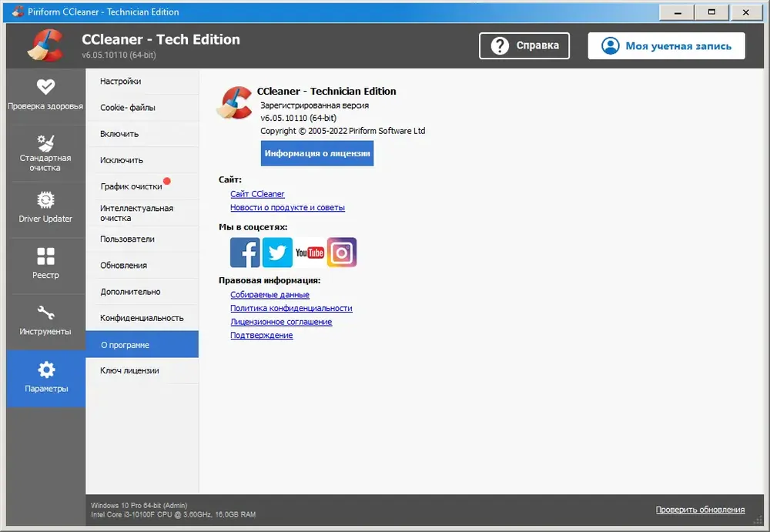Open the Driver Updater gear icon
This screenshot has width=770, height=532.
click(45, 199)
